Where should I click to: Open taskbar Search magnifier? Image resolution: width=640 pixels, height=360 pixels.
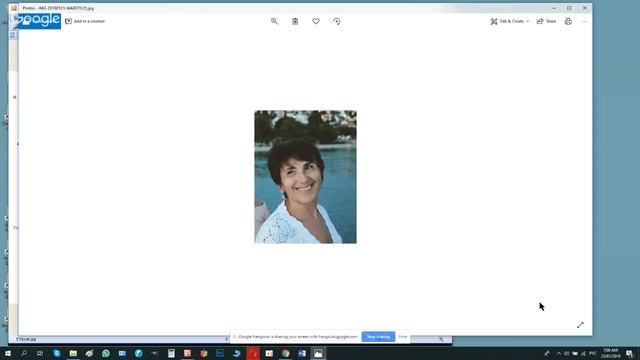click(24, 353)
